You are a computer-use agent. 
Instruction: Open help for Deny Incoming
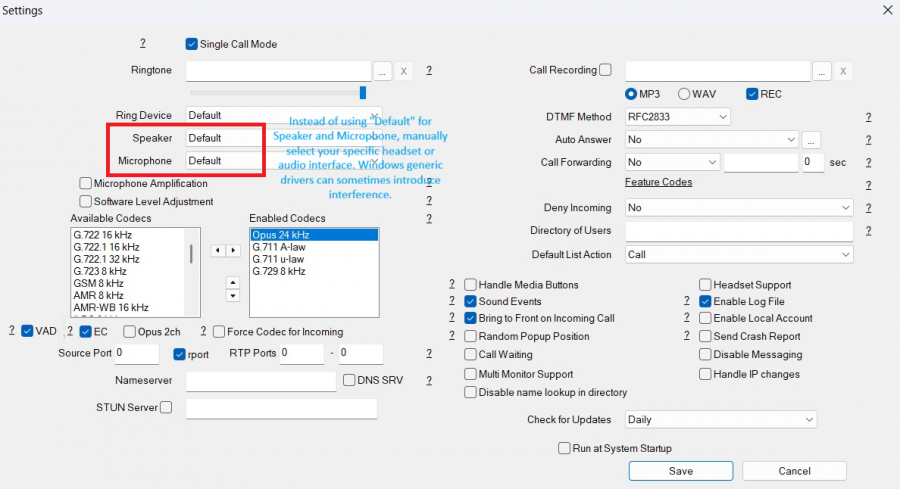[868, 208]
